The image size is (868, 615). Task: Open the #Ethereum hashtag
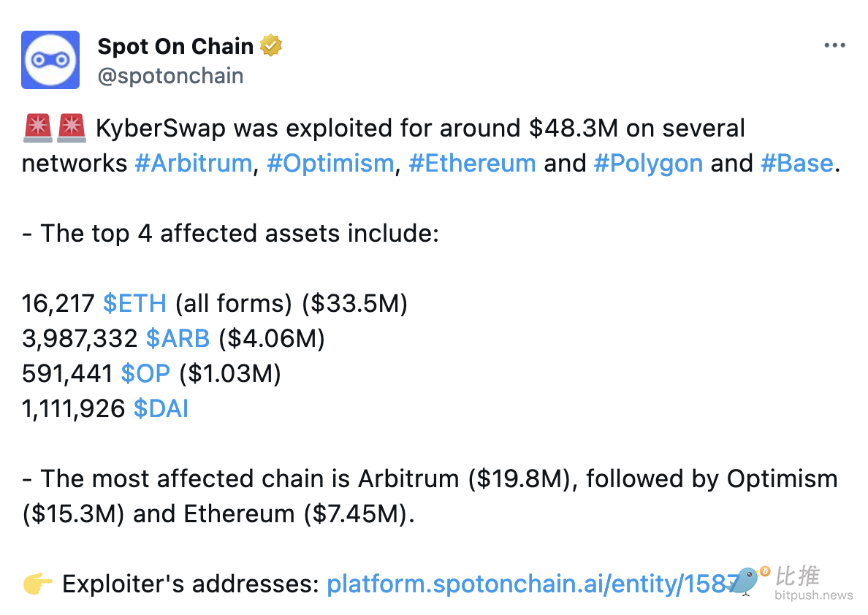472,164
